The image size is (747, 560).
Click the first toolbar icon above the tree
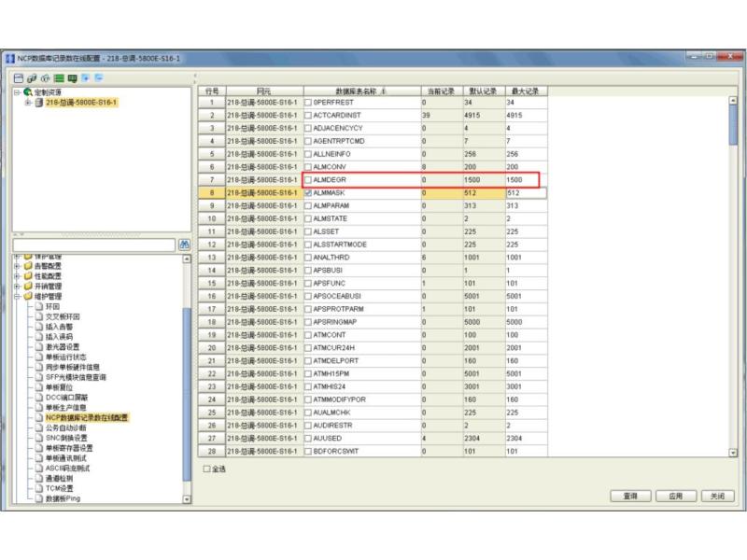tap(18, 78)
